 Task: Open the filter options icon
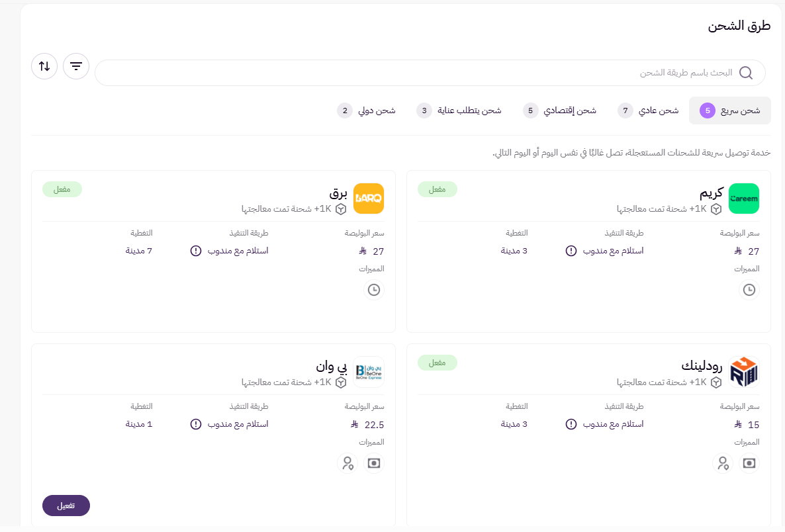76,66
